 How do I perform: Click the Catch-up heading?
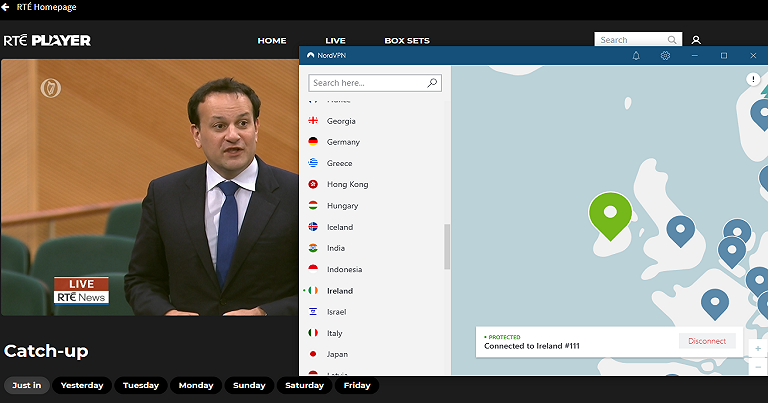click(46, 351)
